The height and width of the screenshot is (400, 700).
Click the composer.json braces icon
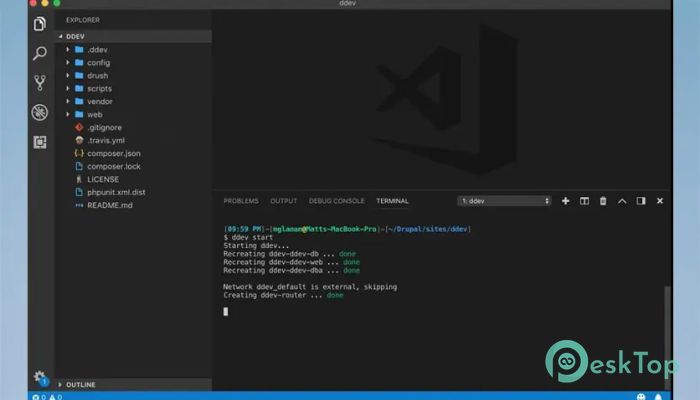(79, 153)
